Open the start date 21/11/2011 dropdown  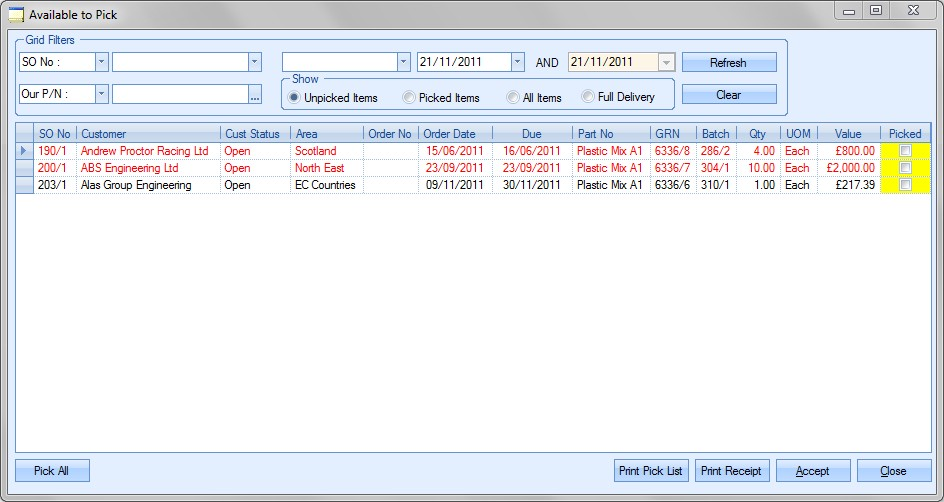517,62
